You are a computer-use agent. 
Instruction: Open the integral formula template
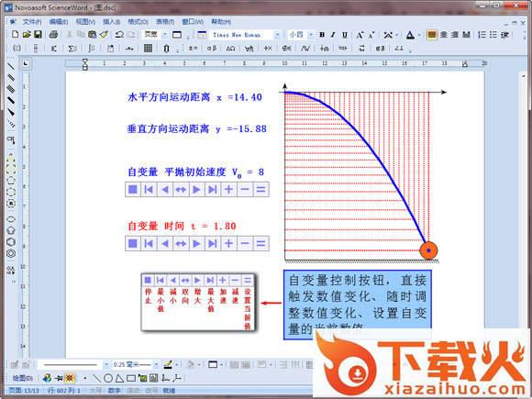coord(92,49)
